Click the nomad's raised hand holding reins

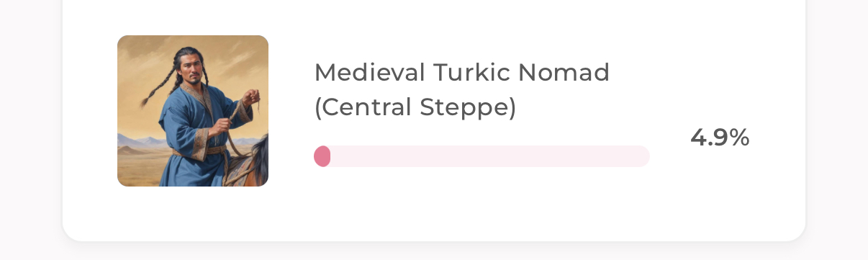pyautogui.click(x=250, y=97)
